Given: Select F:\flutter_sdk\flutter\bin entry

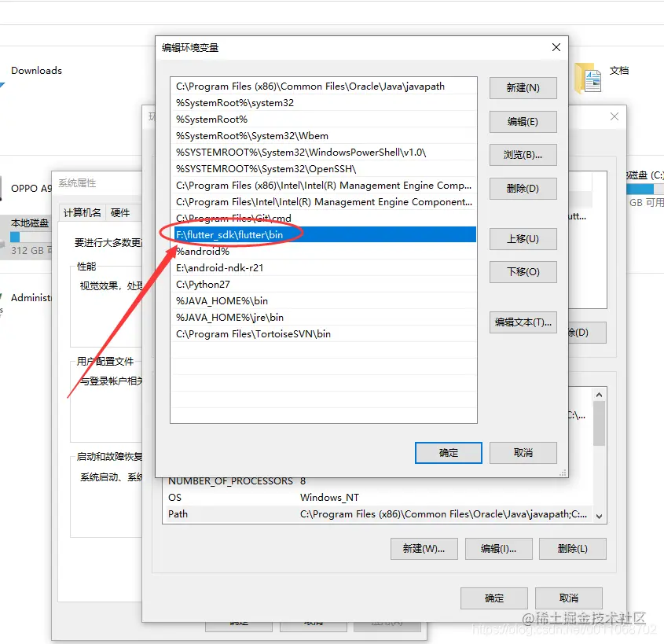Looking at the screenshot, I should point(324,235).
